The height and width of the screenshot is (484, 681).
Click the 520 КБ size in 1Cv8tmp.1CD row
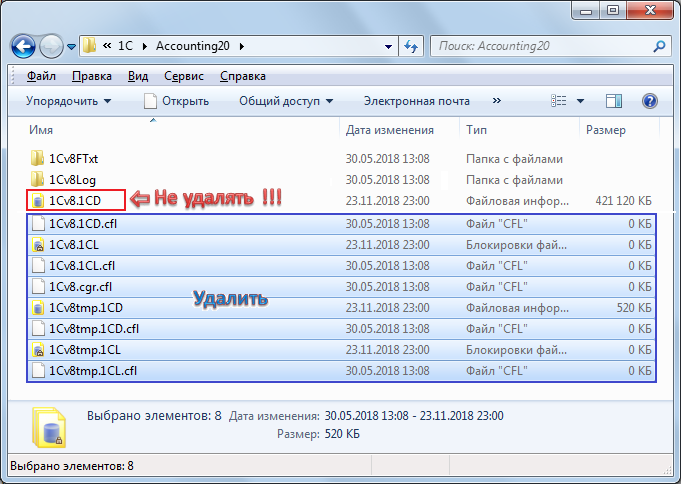[634, 308]
